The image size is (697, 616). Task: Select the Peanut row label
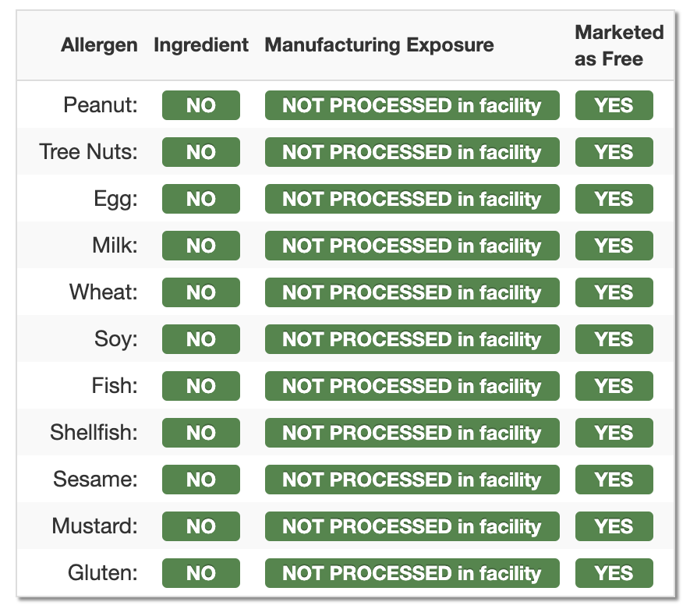pos(101,105)
